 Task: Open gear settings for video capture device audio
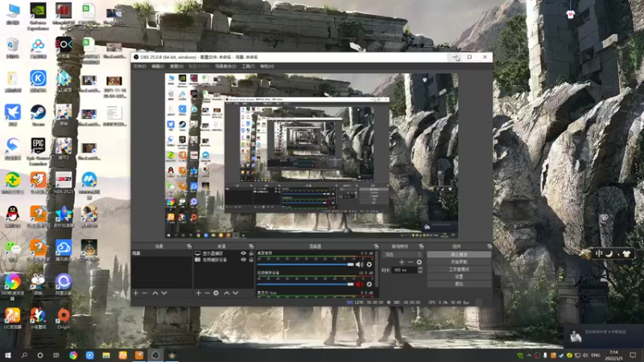pyautogui.click(x=369, y=284)
